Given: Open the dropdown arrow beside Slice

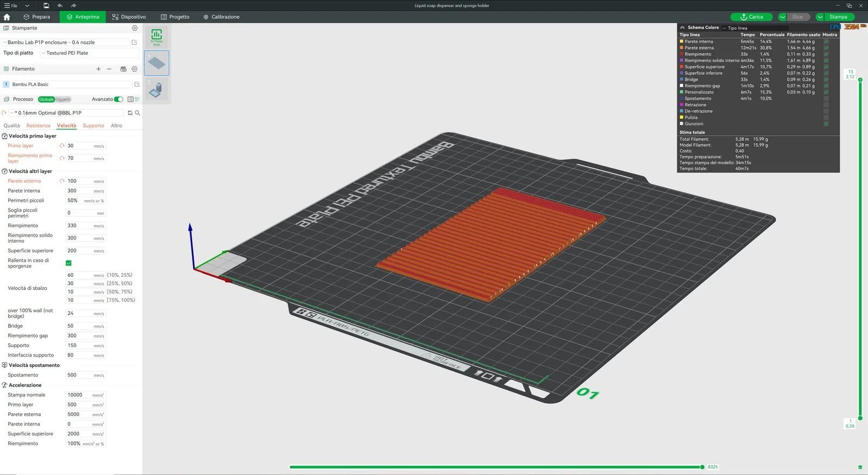Looking at the screenshot, I should [x=782, y=17].
